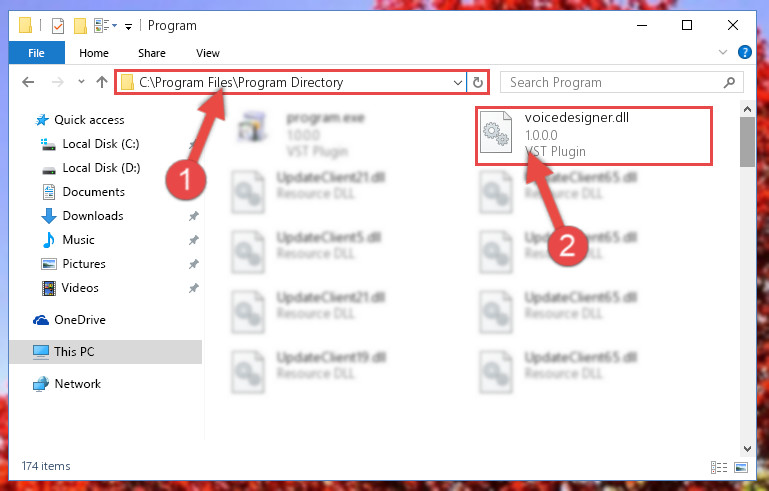769x491 pixels.
Task: Click the Properties checkmark icon in title bar
Action: click(58, 26)
